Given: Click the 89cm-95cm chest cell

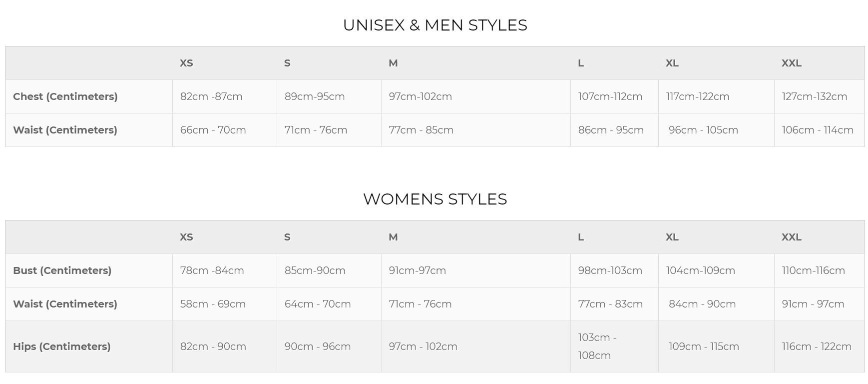Looking at the screenshot, I should 315,96.
